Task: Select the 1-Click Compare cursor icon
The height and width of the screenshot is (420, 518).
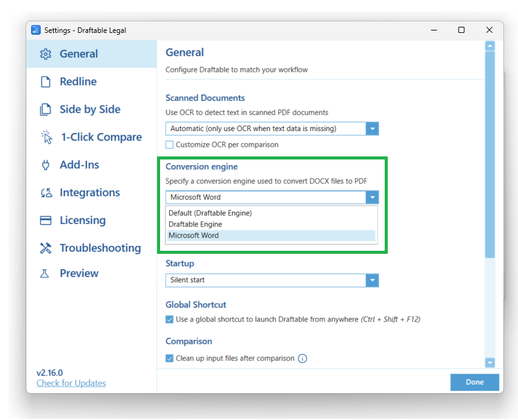Action: pos(45,137)
